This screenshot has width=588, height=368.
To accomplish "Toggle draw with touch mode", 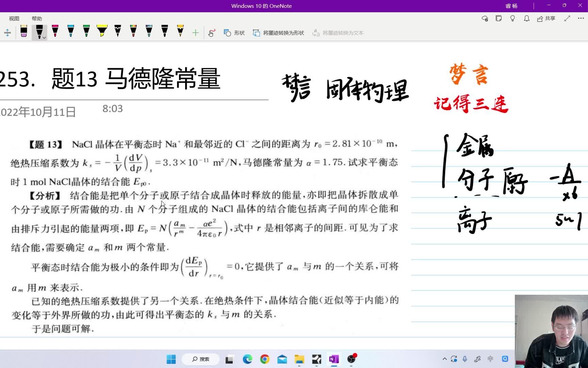I will click(211, 33).
